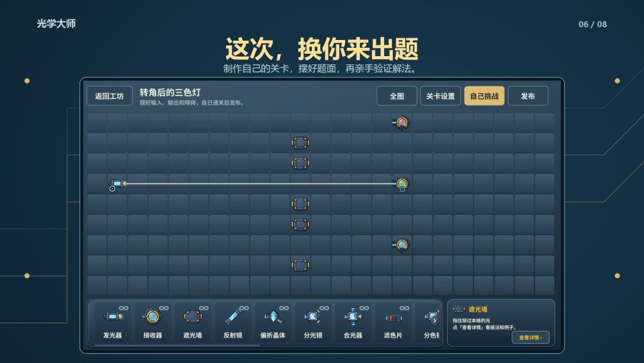
Task: Open the 全图 full map view
Action: pyautogui.click(x=397, y=96)
